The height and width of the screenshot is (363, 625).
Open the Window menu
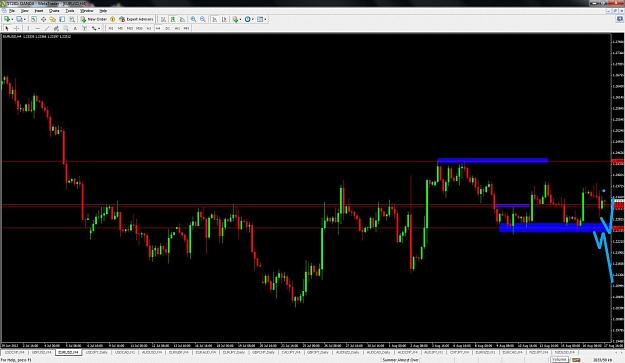86,11
